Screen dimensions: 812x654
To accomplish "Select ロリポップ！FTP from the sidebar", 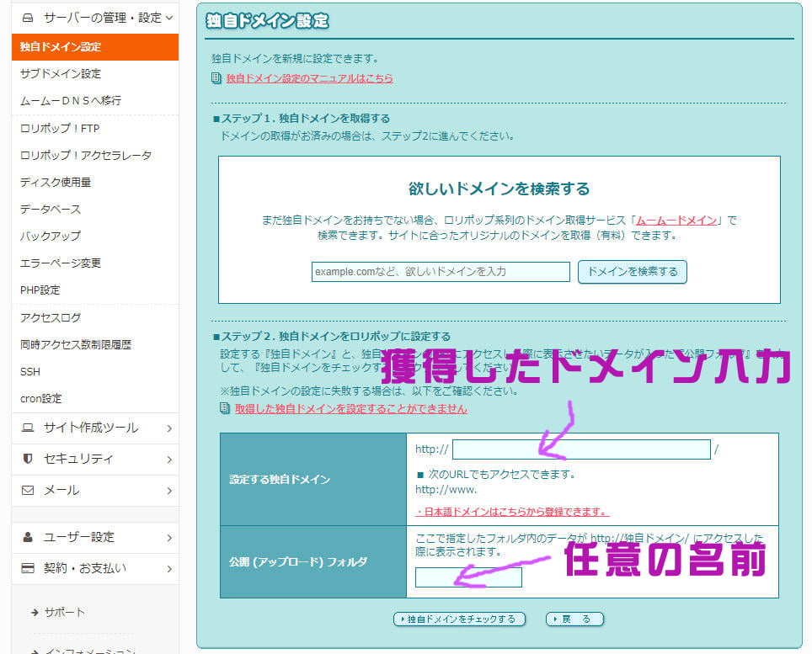I will click(60, 129).
